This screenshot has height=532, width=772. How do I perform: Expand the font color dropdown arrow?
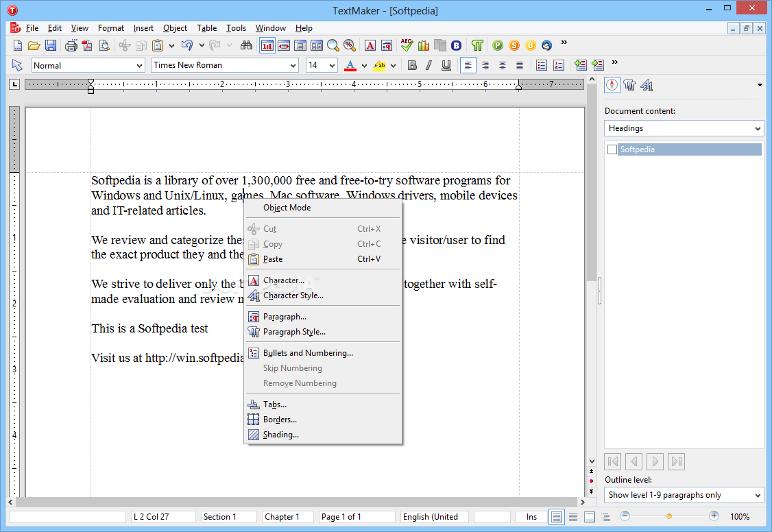364,65
